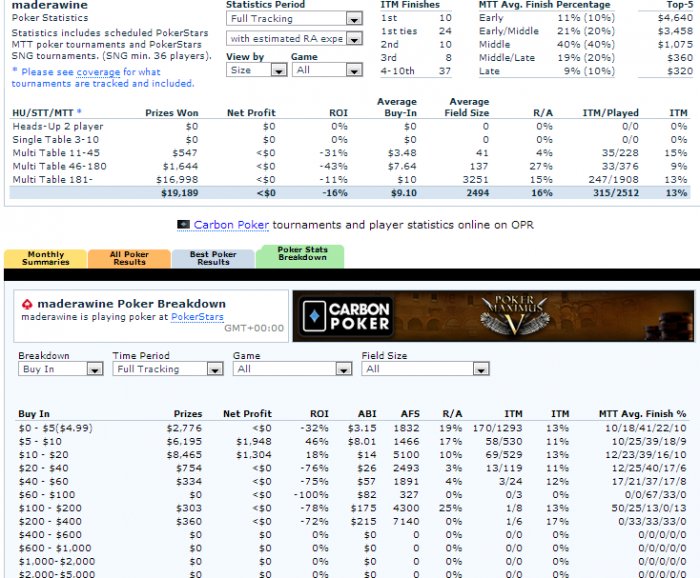Click the 'MTT Avg. Finish %' column header

pos(642,414)
